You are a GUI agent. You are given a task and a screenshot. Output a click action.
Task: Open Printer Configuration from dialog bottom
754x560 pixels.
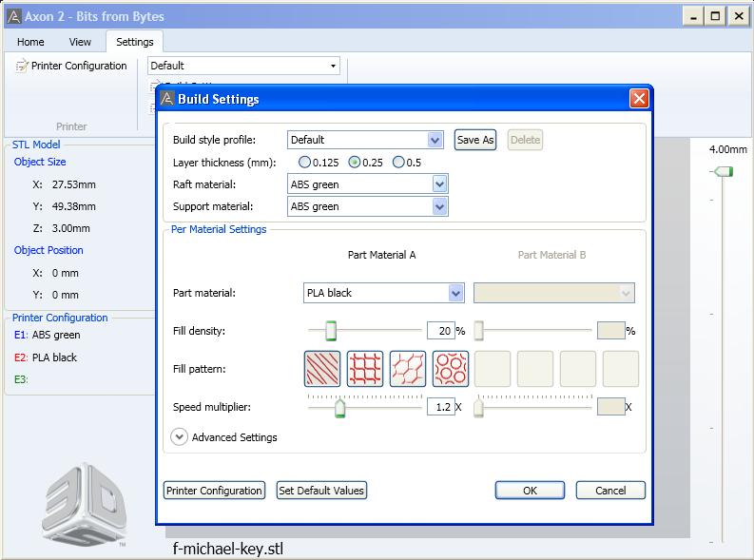[x=215, y=491]
